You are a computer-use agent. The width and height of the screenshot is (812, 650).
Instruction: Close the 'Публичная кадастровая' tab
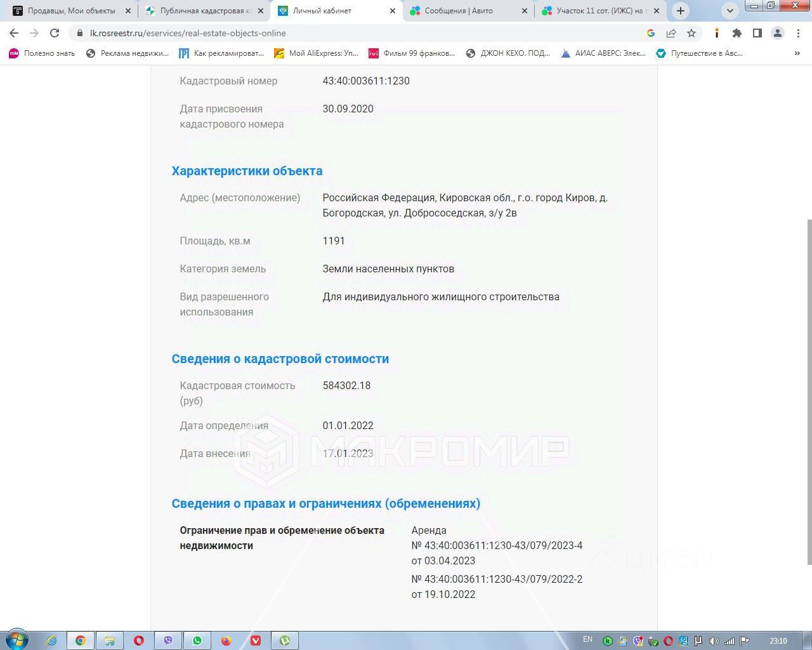(260, 11)
